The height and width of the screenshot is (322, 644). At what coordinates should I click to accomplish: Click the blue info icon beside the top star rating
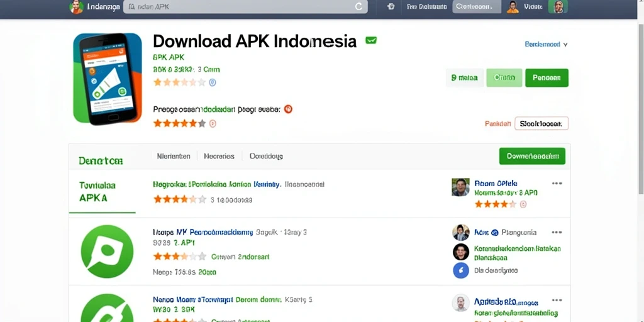tap(213, 82)
